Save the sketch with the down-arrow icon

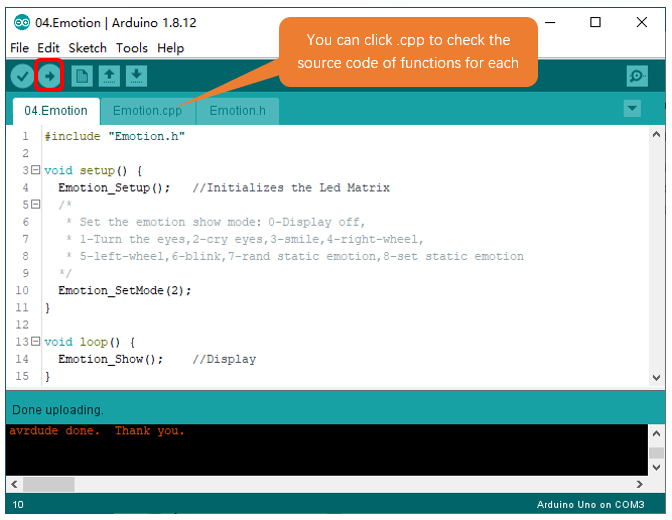tap(136, 76)
